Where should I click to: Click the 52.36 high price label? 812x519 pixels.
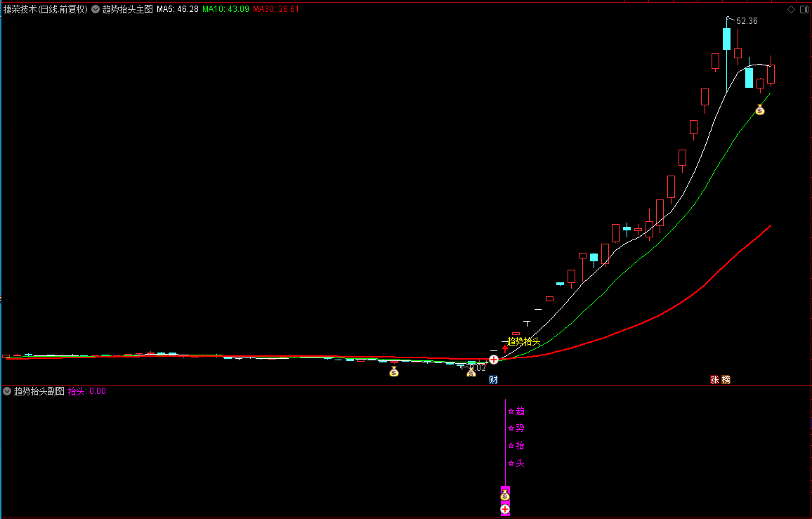point(747,21)
